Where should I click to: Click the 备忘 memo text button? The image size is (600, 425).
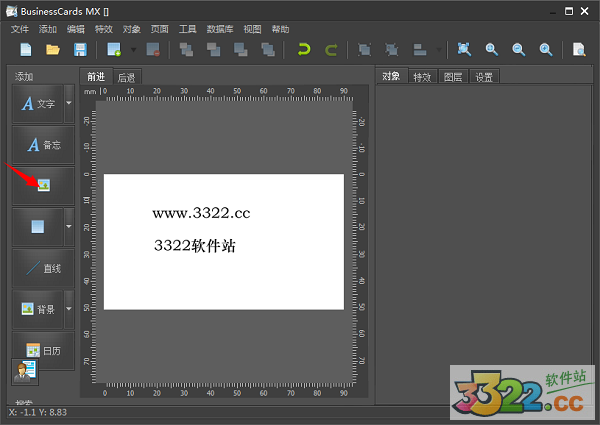[x=43, y=145]
